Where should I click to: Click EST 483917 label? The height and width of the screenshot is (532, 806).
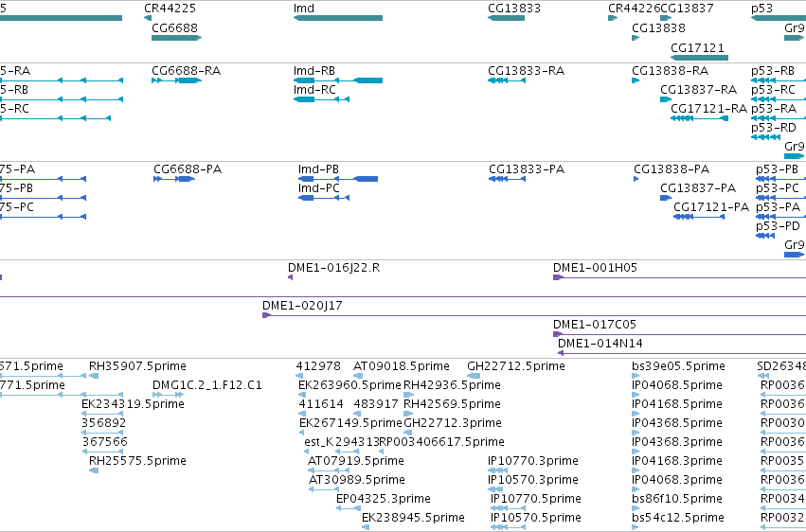pyautogui.click(x=375, y=404)
